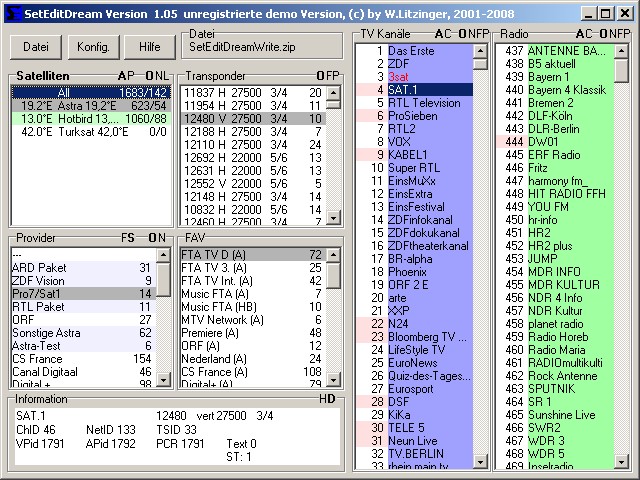Select transponder 11954 H 27500
The image size is (640, 480).
(253, 106)
